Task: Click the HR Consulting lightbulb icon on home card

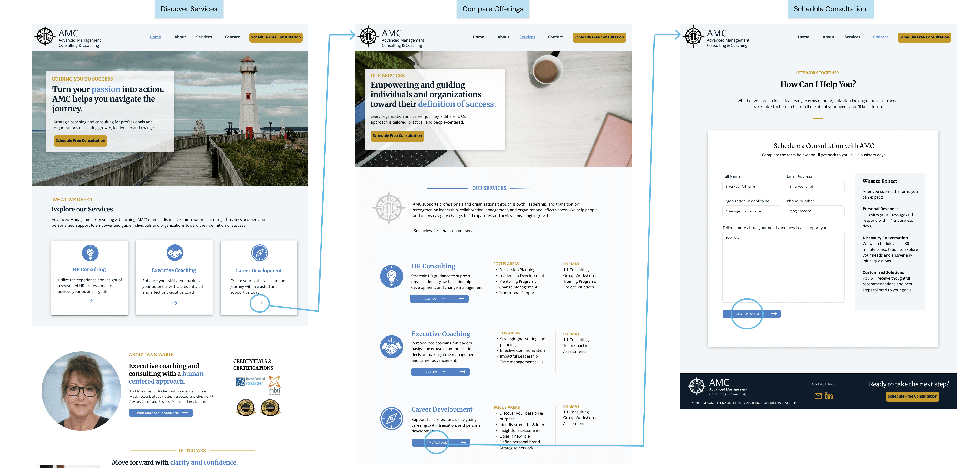Action: 91,253
